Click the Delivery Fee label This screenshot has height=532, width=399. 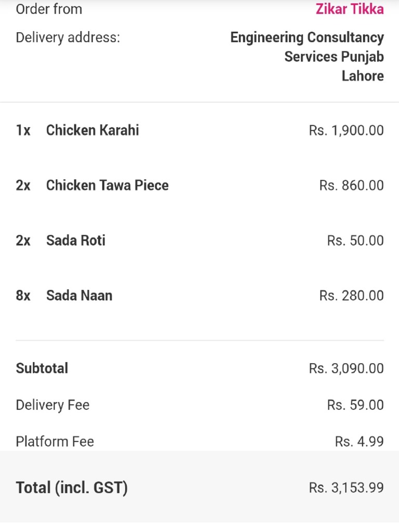tap(52, 405)
